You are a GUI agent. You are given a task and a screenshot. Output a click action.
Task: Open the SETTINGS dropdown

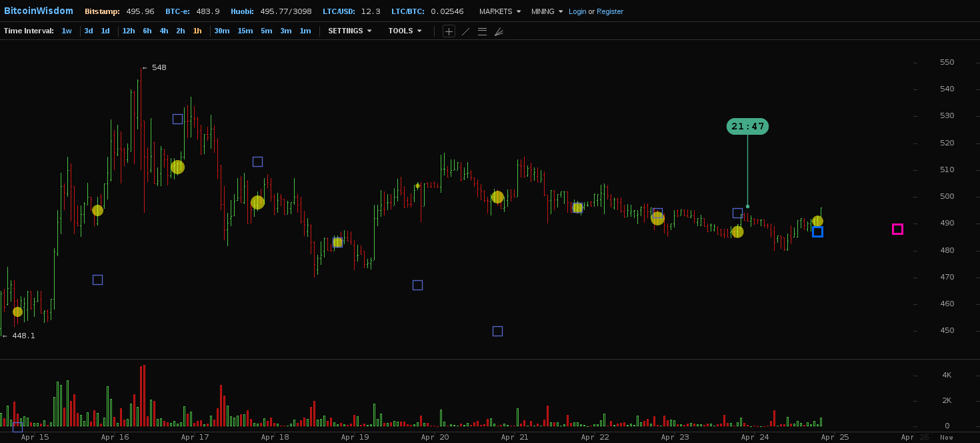(349, 31)
